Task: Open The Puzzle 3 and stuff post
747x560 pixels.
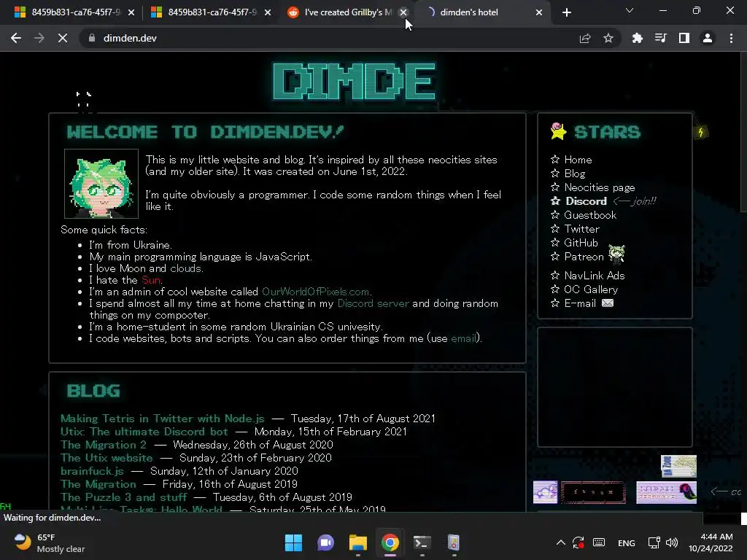Action: (123, 497)
